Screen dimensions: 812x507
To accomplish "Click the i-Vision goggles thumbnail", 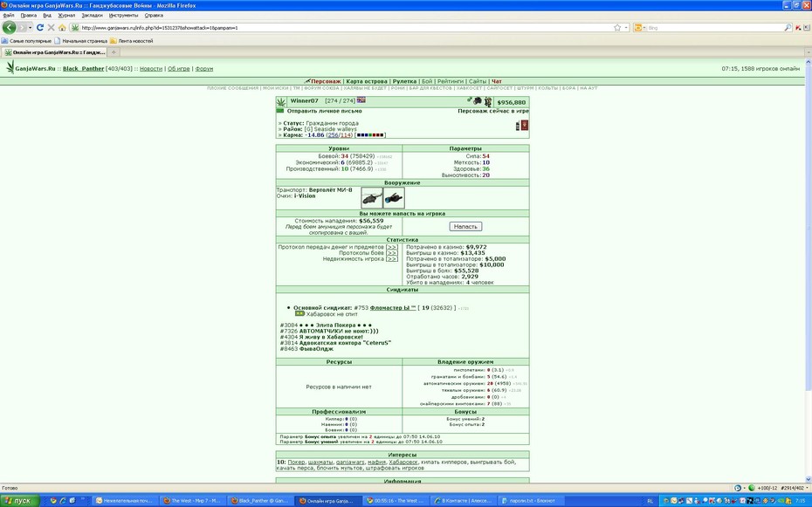I will point(394,198).
